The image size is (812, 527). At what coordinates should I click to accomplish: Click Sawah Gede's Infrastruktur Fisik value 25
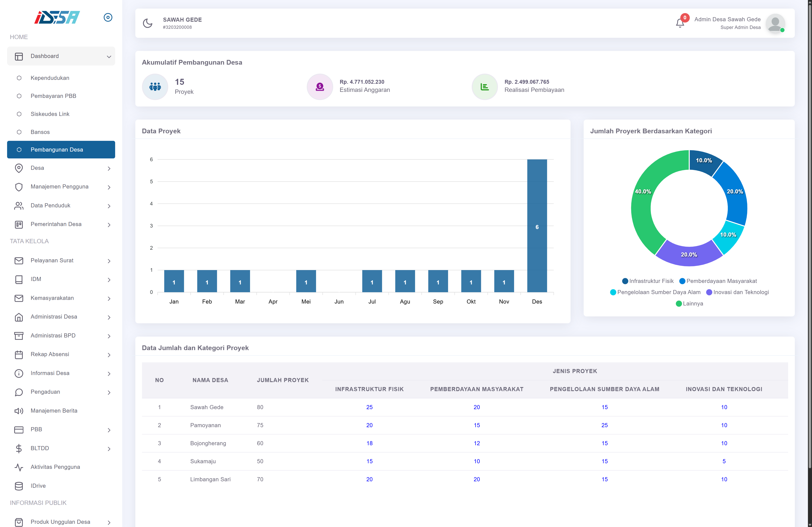click(x=369, y=407)
